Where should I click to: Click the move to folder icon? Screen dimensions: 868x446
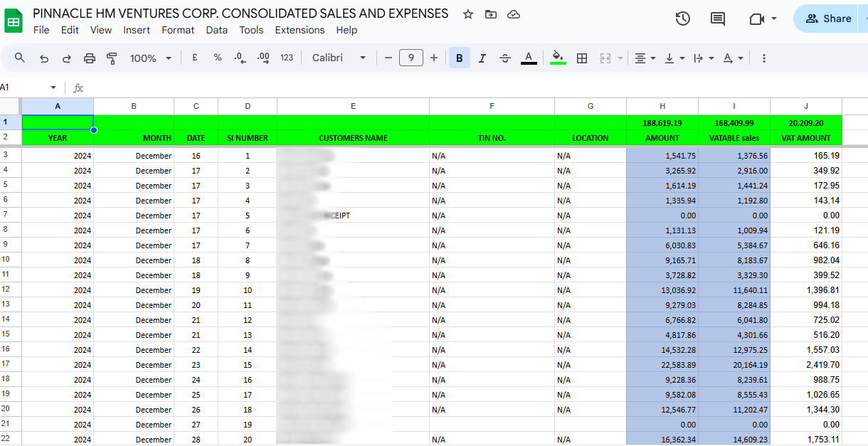point(490,14)
